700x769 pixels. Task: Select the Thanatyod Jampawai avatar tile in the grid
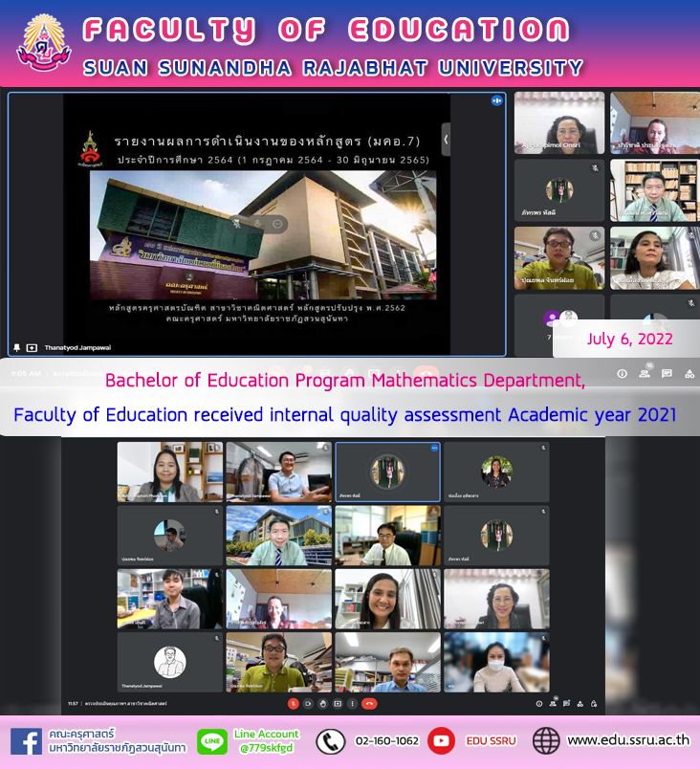pos(170,662)
